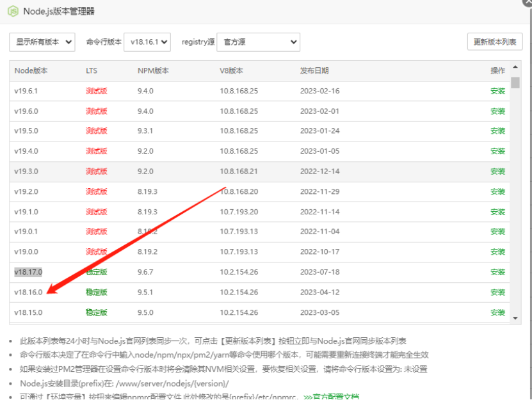Click the 更新版本列表 button
532x400 pixels.
(x=496, y=41)
